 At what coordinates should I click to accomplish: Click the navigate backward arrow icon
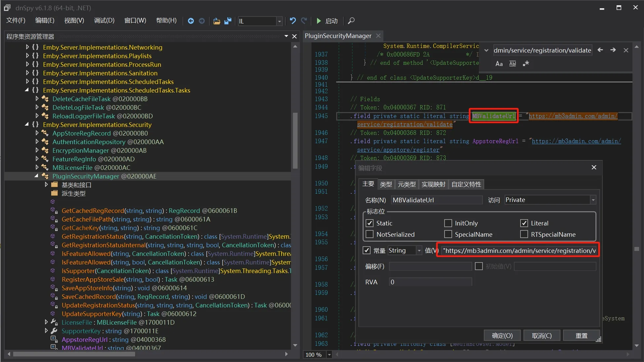click(x=191, y=21)
